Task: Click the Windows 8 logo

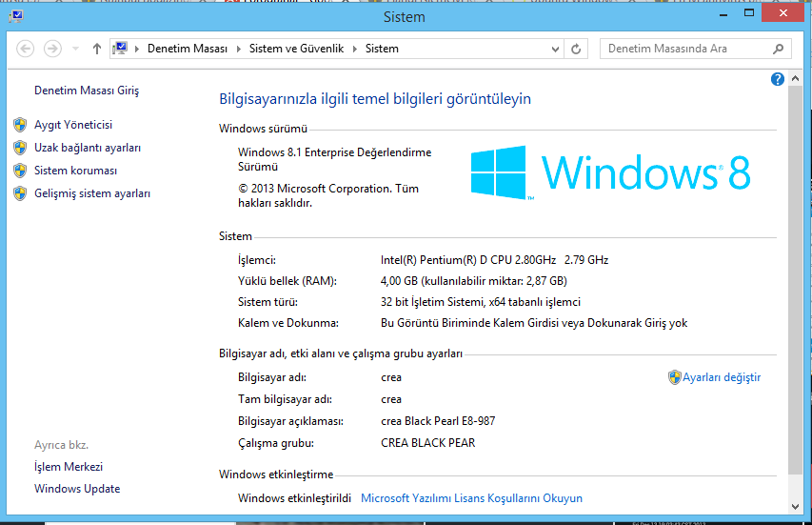Action: pyautogui.click(x=610, y=172)
